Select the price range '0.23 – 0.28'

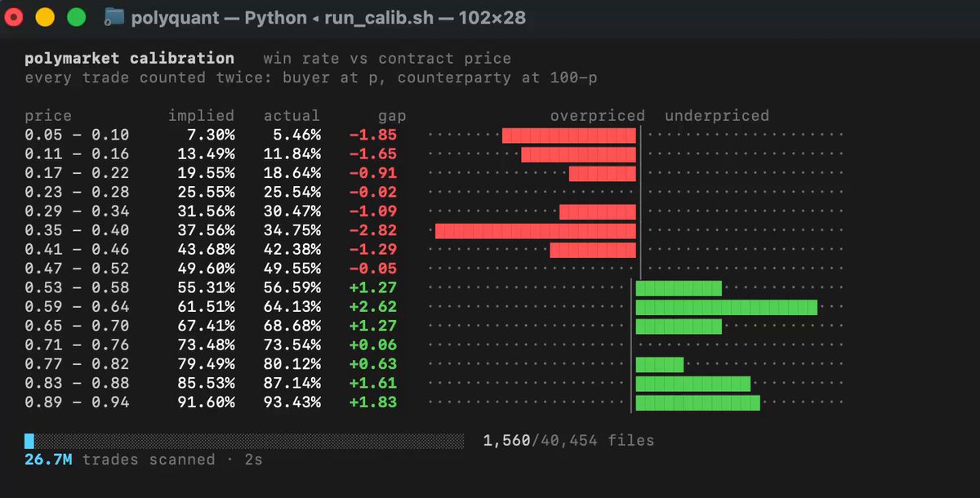pyautogui.click(x=77, y=193)
